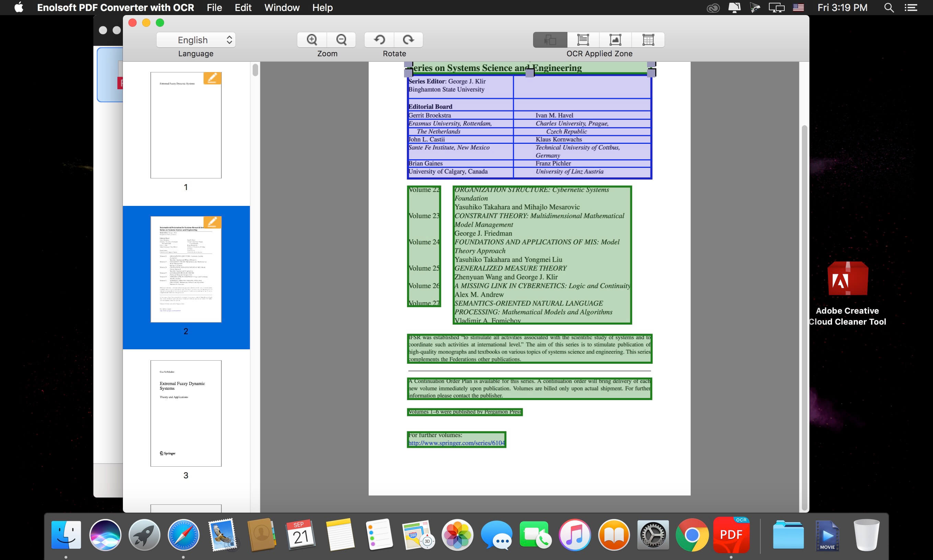The image size is (933, 560).
Task: Expand the English language selector
Action: tap(197, 39)
